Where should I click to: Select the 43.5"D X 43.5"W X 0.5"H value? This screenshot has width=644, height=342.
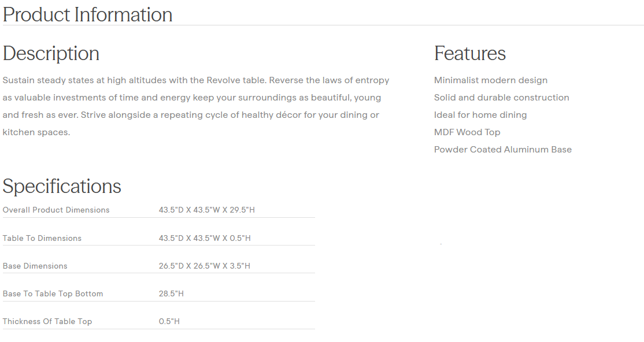205,238
